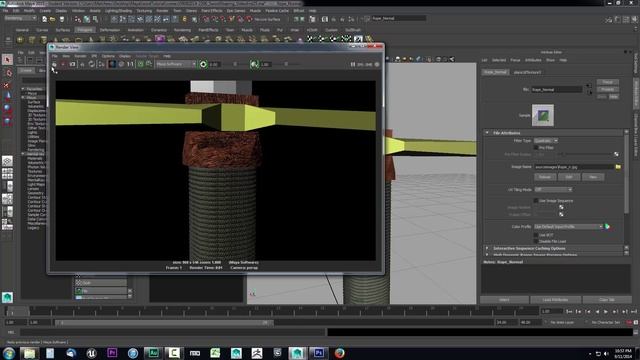
Task: Click the folder browse icon beside Image Name
Action: [x=618, y=167]
